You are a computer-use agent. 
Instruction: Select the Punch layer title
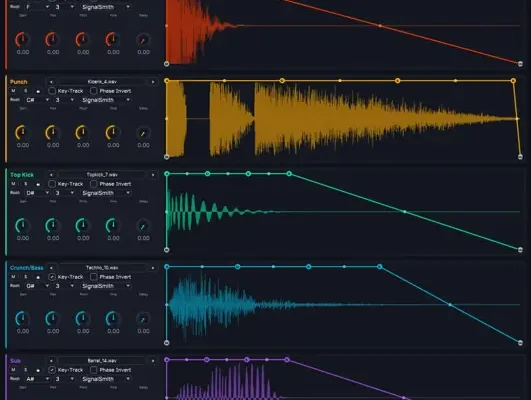(x=19, y=82)
